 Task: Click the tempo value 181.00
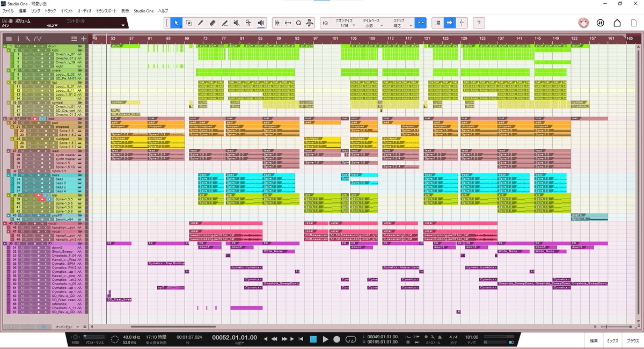pyautogui.click(x=472, y=337)
